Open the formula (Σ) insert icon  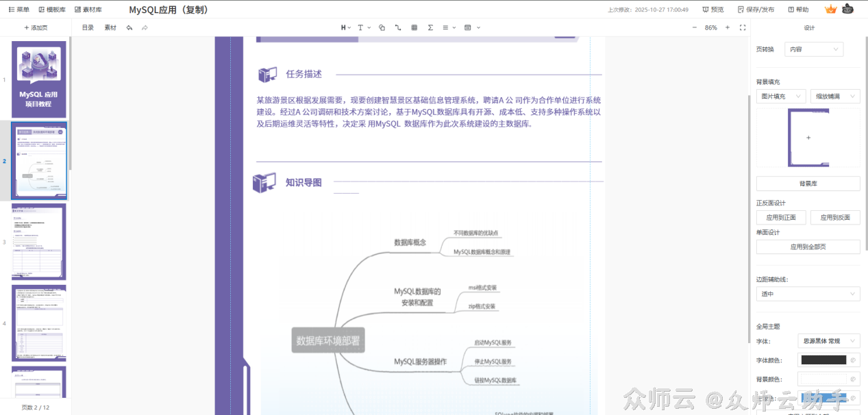(430, 27)
